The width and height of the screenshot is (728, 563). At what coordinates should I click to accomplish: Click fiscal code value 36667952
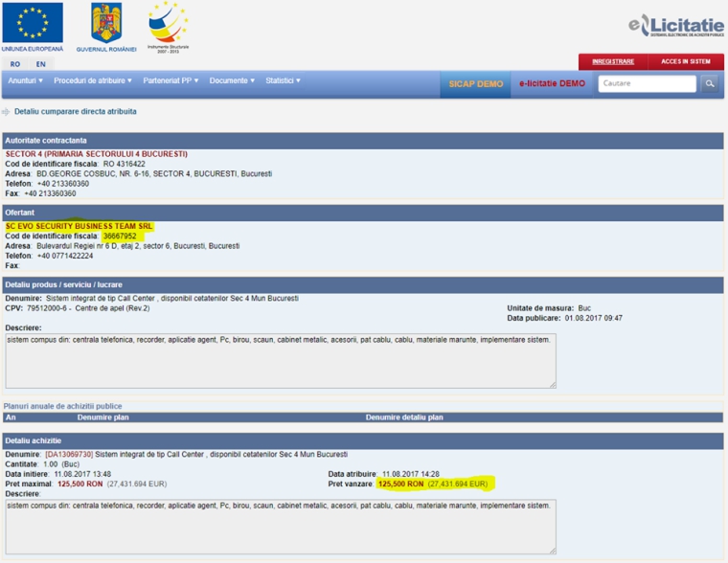pos(120,236)
